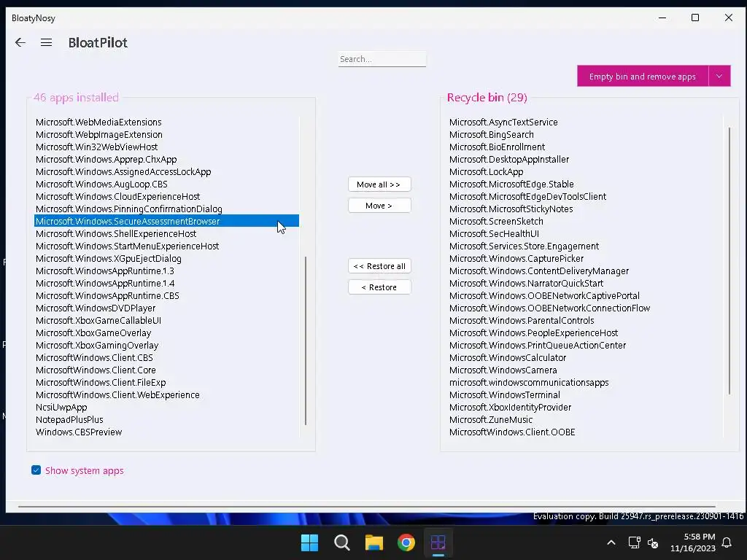747x560 pixels.
Task: Click muted volume tray icon
Action: click(653, 542)
